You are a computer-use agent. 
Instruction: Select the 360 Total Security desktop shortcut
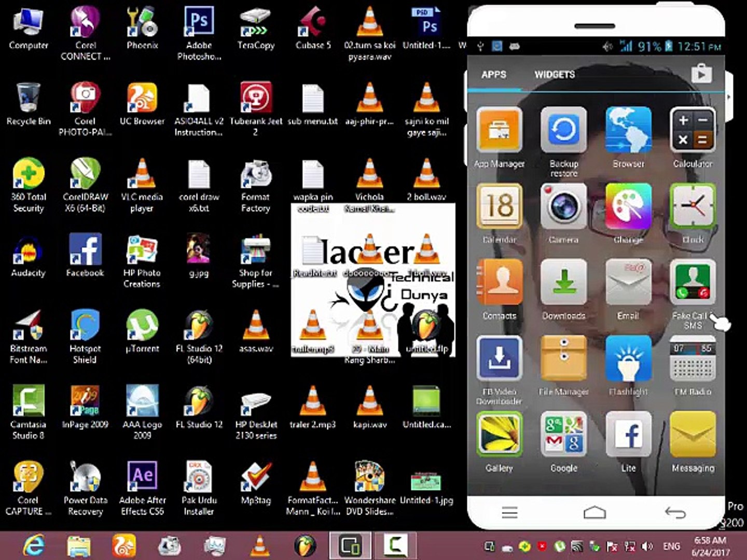coord(29,186)
